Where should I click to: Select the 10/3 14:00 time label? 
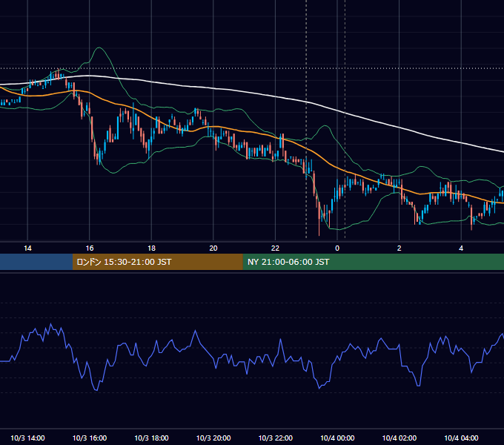pos(27,438)
